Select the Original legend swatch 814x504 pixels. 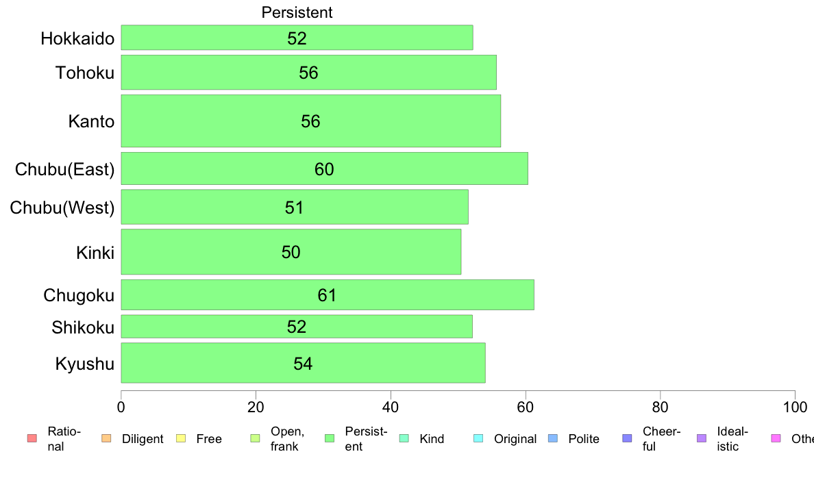click(x=478, y=438)
